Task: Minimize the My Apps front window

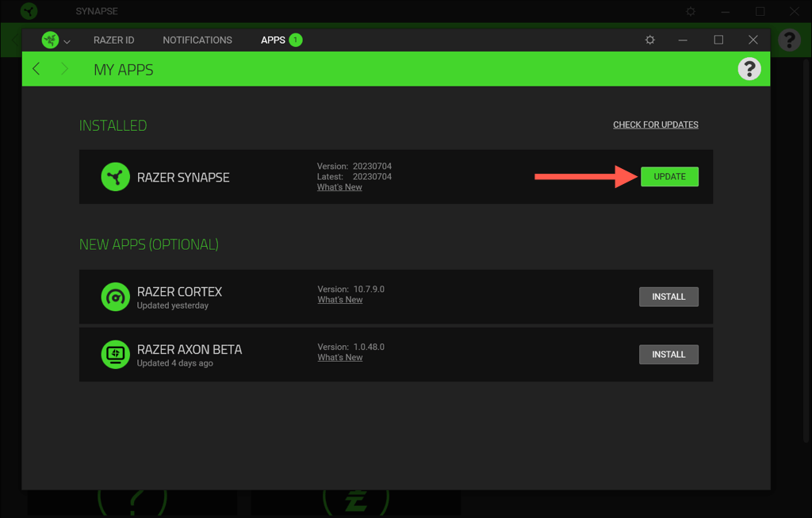Action: [x=683, y=40]
